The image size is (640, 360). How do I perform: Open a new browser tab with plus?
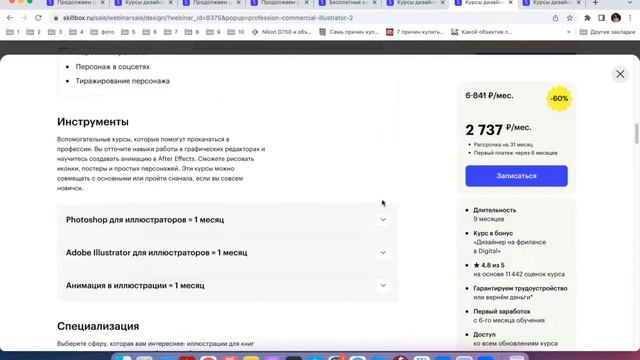click(x=595, y=3)
